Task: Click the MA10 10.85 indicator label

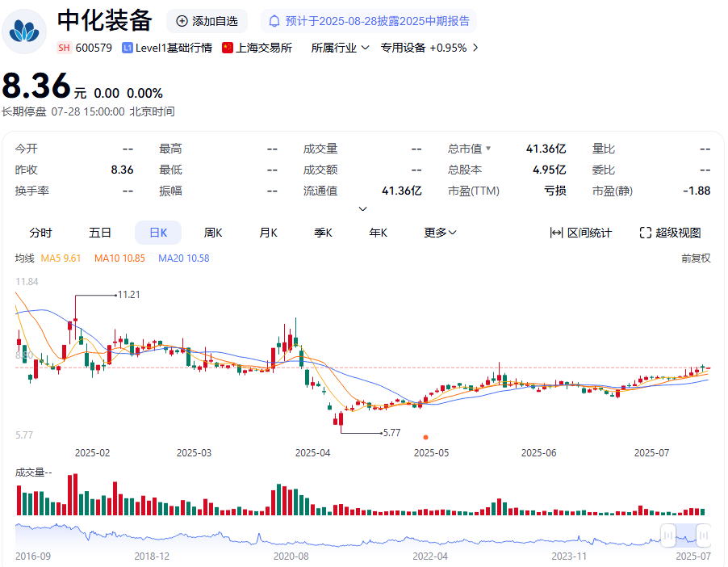Action: (119, 258)
